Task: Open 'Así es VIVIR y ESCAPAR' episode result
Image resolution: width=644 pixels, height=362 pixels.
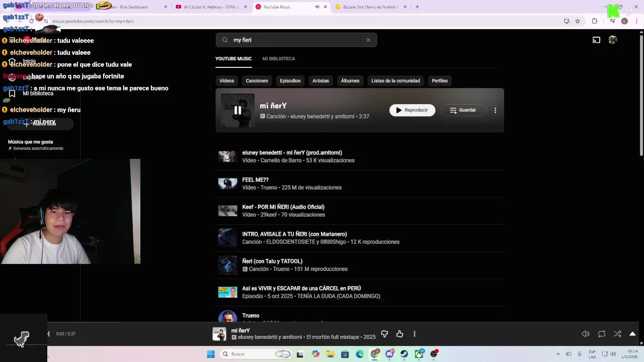Action: tap(360, 292)
